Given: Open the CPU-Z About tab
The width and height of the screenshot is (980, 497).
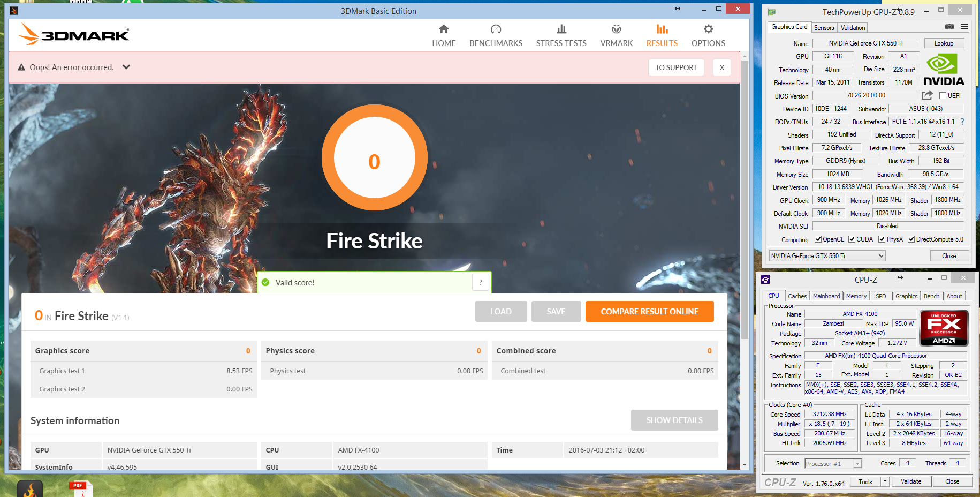Looking at the screenshot, I should click(954, 296).
